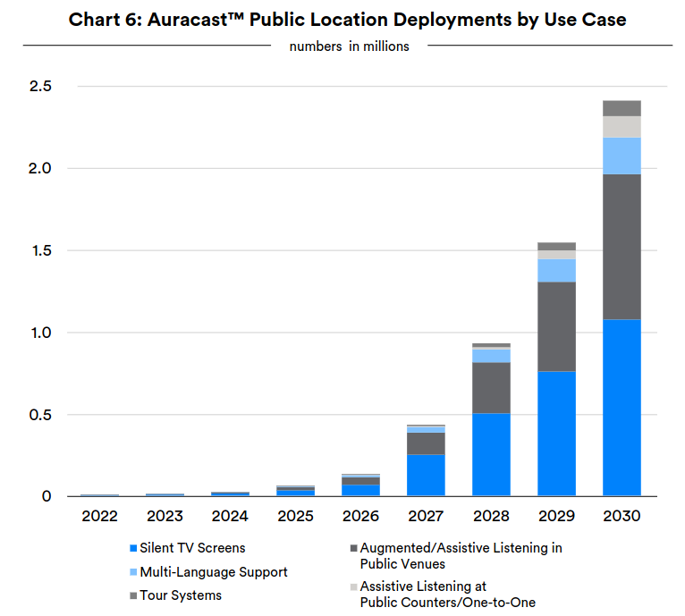
Task: Click the Silent TV Screens legend swatch
Action: 133,548
